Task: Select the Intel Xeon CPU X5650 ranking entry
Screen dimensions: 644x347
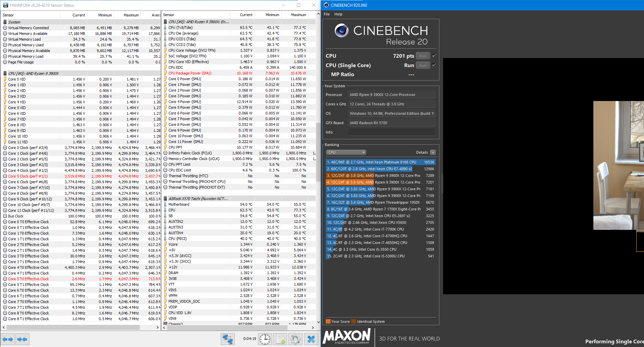Action: pyautogui.click(x=381, y=222)
